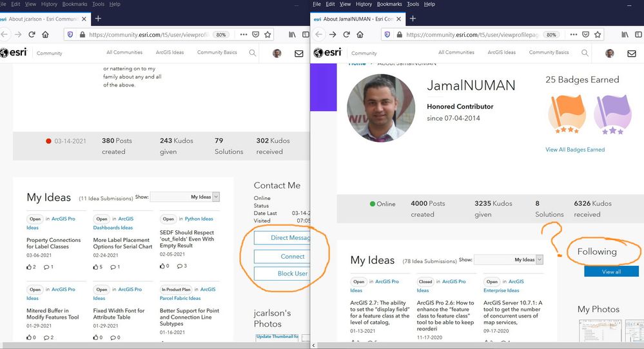The width and height of the screenshot is (644, 349).
Task: Open View All Badges Earned link
Action: tap(575, 150)
